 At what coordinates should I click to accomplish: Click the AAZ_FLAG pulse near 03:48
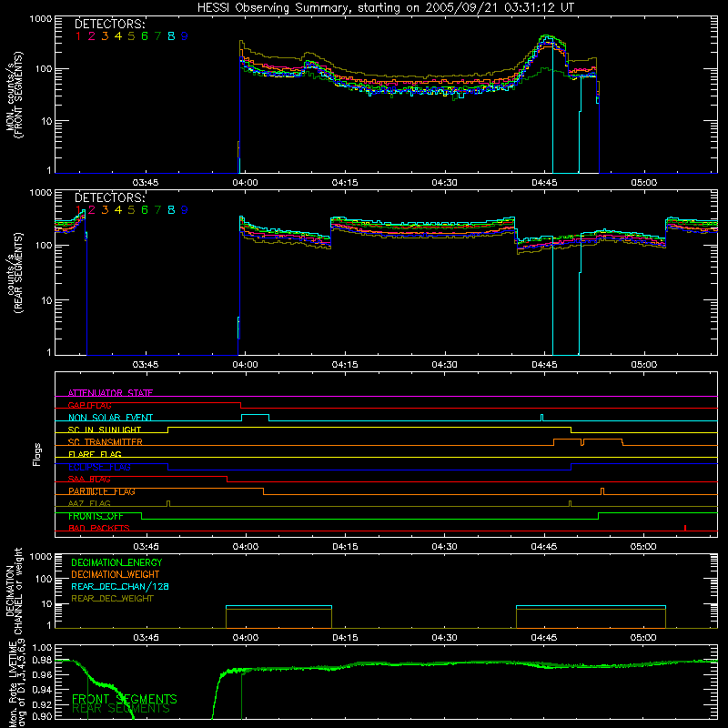[x=168, y=503]
